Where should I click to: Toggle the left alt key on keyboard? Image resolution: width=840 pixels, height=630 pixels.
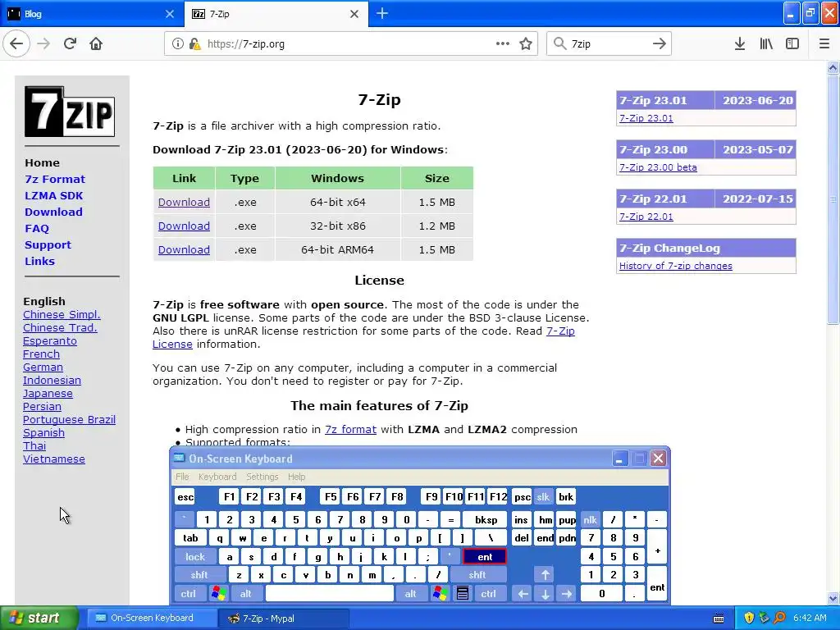[x=245, y=593]
